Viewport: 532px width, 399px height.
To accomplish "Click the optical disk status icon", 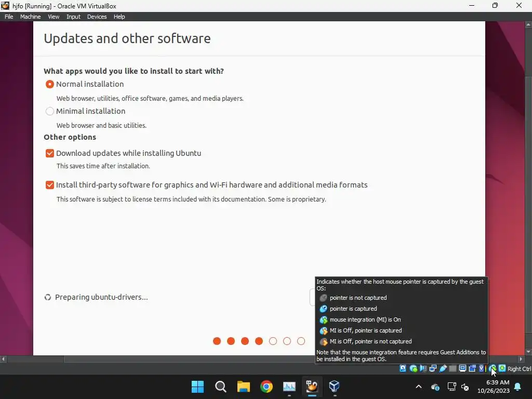I will 413,368.
